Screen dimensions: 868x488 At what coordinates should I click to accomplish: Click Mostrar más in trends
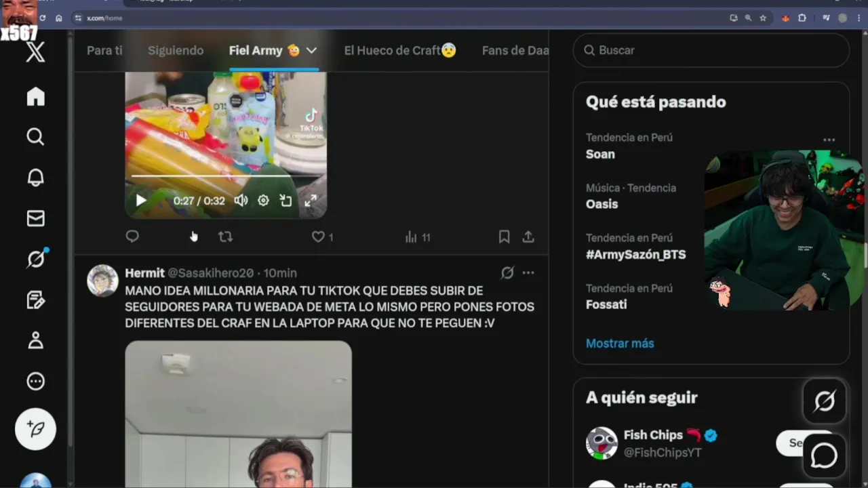click(620, 344)
